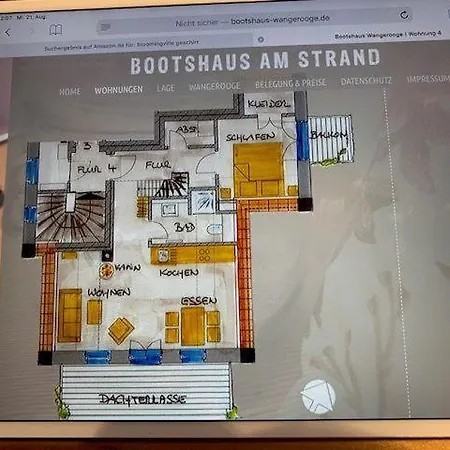Viewport: 450px width, 450px height.
Task: Open the IMPRESSUM menu item
Action: [x=428, y=79]
